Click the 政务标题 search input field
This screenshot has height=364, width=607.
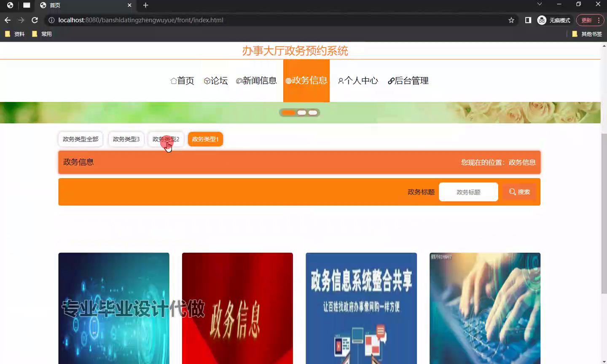point(468,192)
